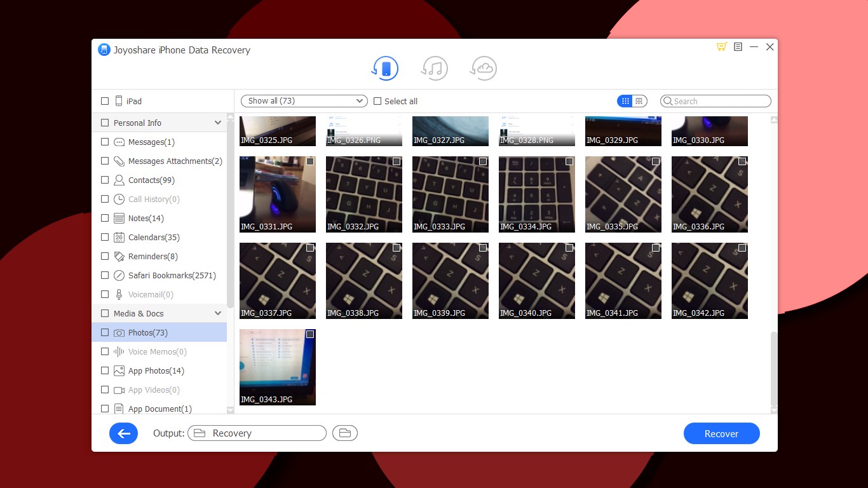Open thumbnail IMG_0334.JPG
868x488 pixels.
(x=537, y=194)
